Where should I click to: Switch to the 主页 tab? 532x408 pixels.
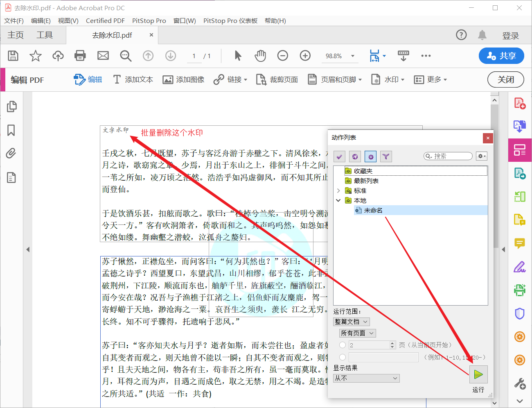[x=16, y=35]
